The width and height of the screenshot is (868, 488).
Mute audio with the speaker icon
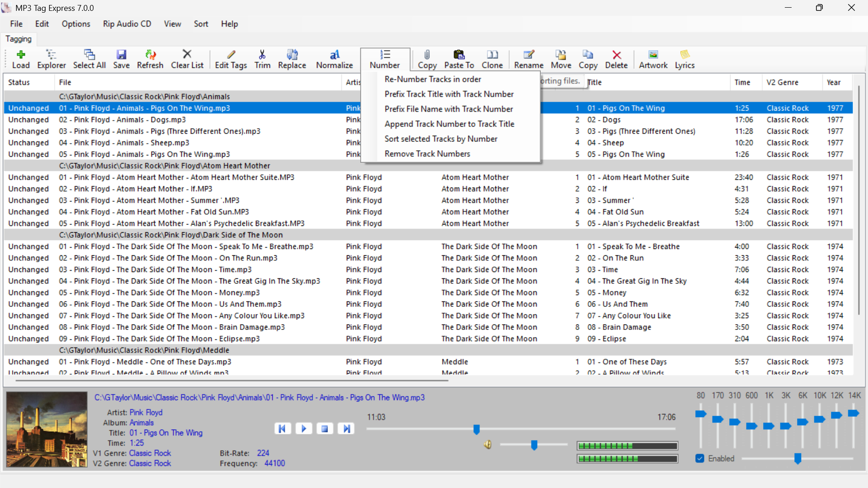[x=488, y=445]
